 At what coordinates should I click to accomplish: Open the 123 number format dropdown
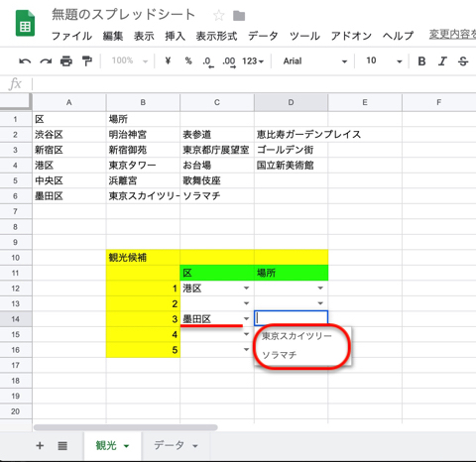point(253,61)
